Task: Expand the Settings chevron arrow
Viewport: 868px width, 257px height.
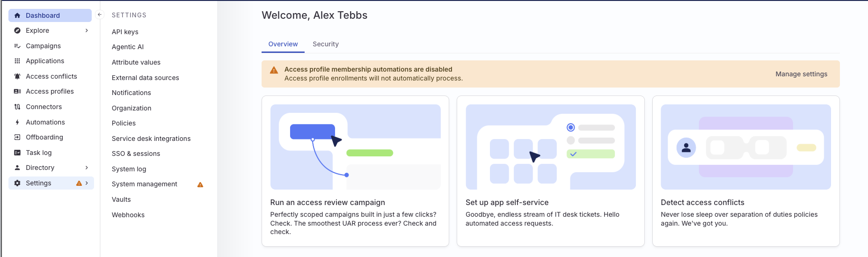Action: pyautogui.click(x=87, y=183)
